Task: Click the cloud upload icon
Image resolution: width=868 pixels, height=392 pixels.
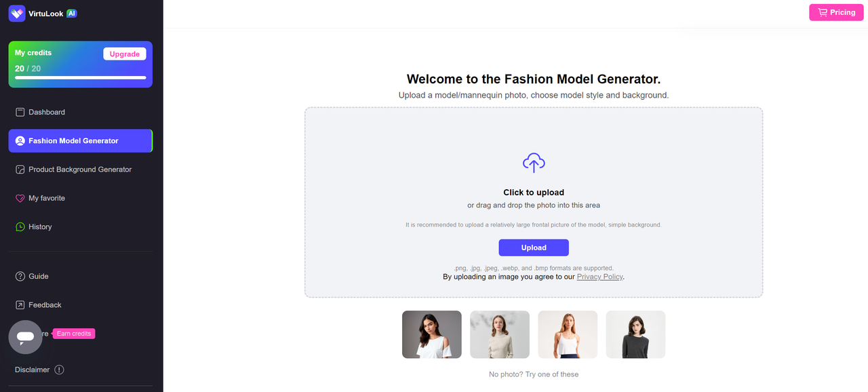Action: pos(534,163)
